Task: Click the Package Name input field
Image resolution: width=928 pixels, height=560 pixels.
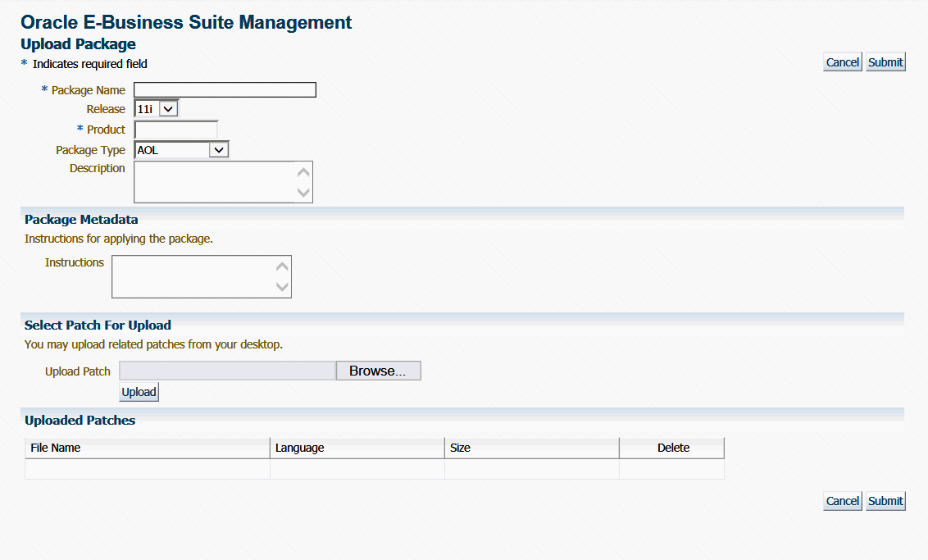Action: pos(225,90)
